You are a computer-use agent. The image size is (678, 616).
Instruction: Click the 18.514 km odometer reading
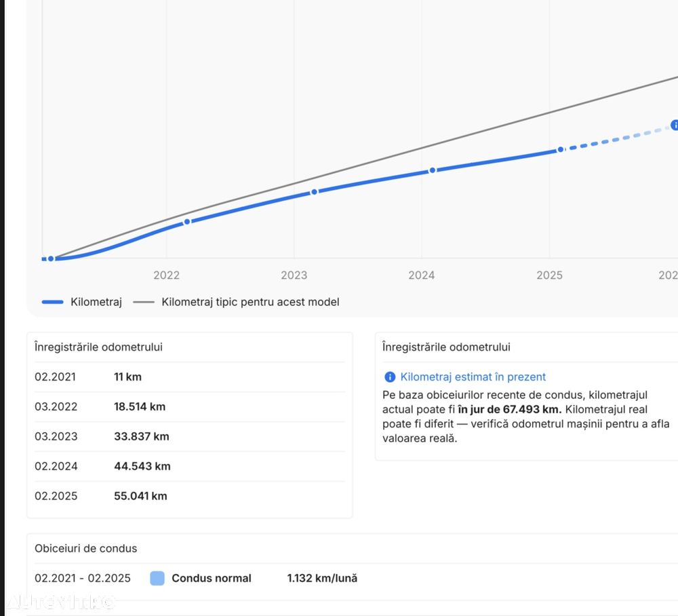[140, 407]
